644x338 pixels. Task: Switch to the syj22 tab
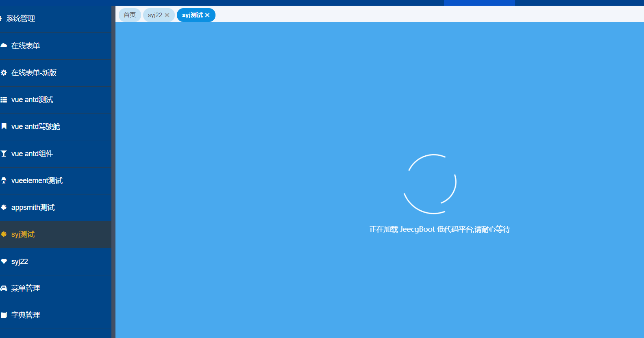point(155,15)
